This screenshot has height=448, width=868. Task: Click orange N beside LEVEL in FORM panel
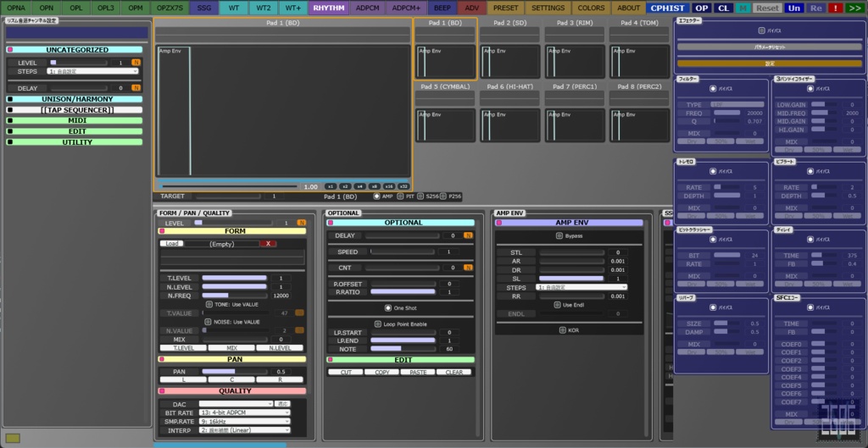click(301, 223)
